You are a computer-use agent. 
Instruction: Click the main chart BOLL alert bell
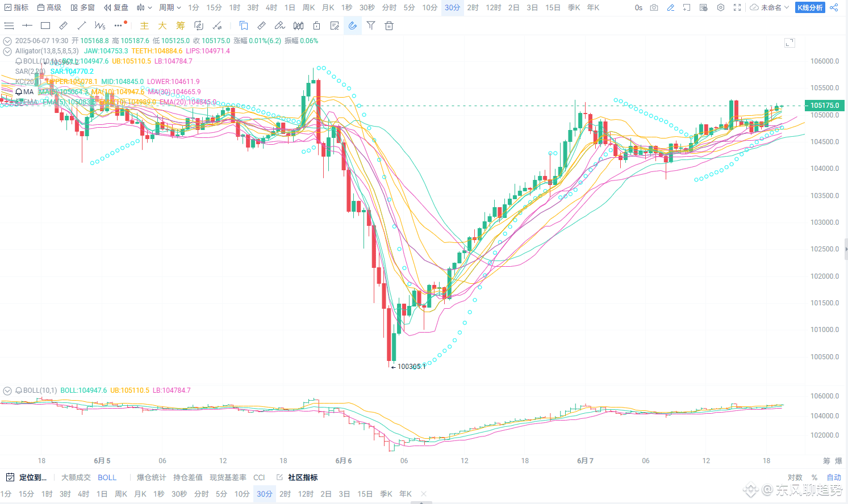19,61
